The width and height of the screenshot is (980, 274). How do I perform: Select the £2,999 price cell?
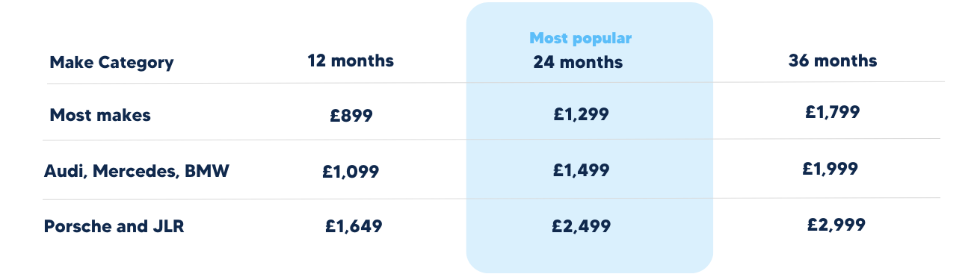836,225
